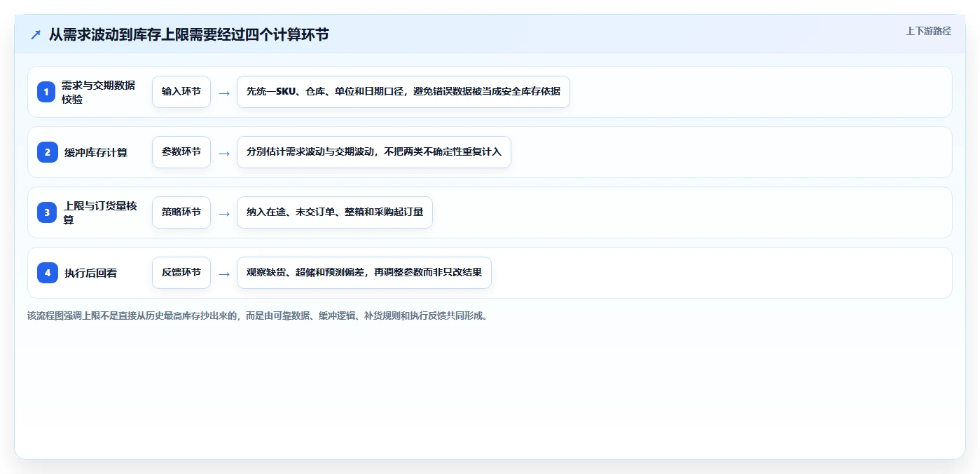Select the 输入环节 tag
Viewport: 980px width, 474px height.
pyautogui.click(x=181, y=92)
